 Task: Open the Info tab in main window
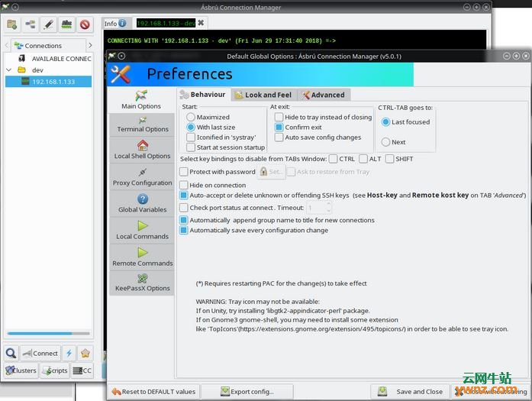[115, 24]
